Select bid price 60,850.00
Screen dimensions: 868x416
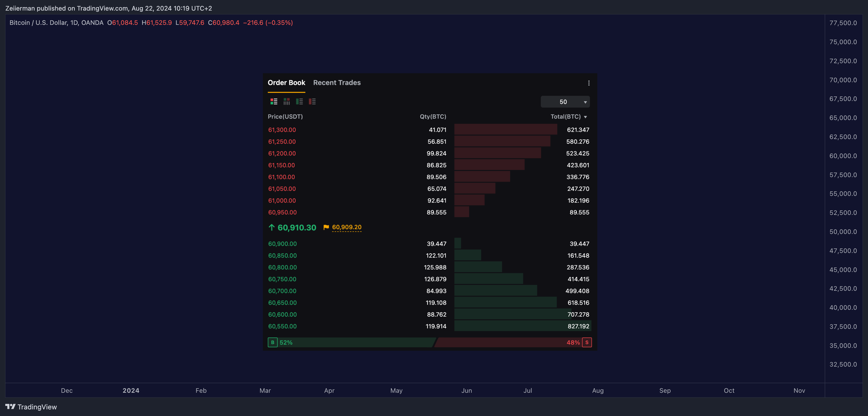282,256
